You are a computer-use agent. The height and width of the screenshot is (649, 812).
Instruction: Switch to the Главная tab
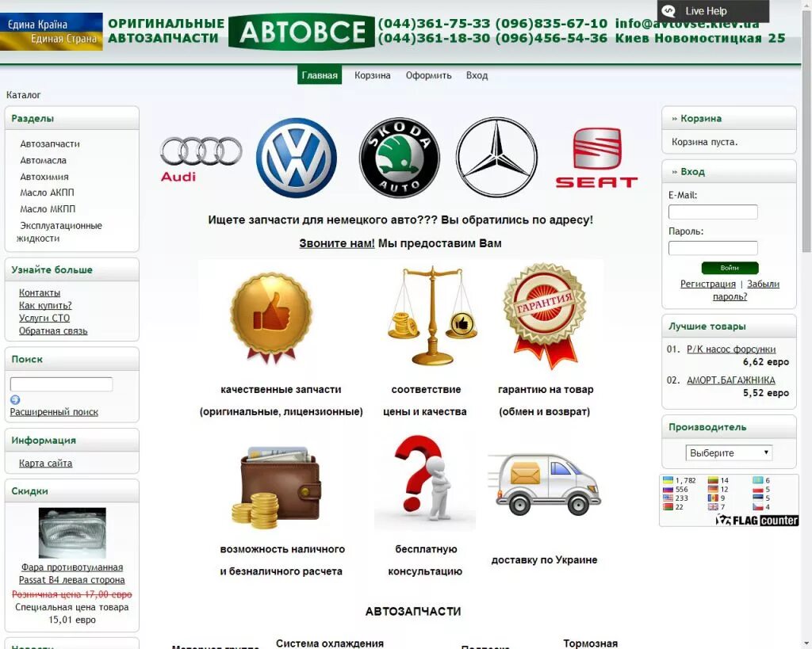(320, 74)
